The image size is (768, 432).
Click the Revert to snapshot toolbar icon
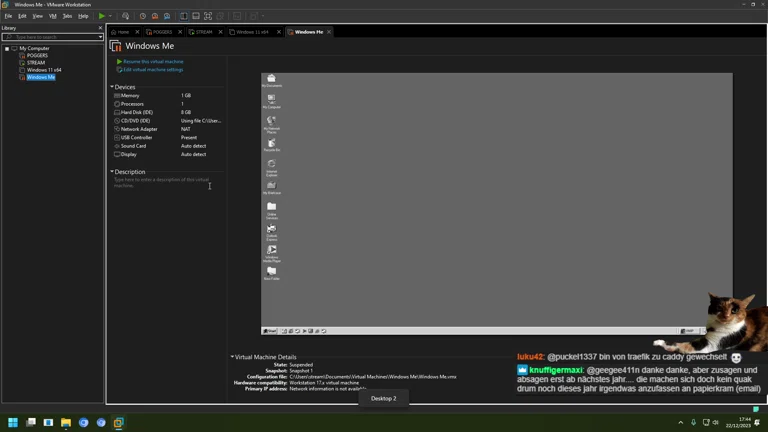(x=155, y=16)
